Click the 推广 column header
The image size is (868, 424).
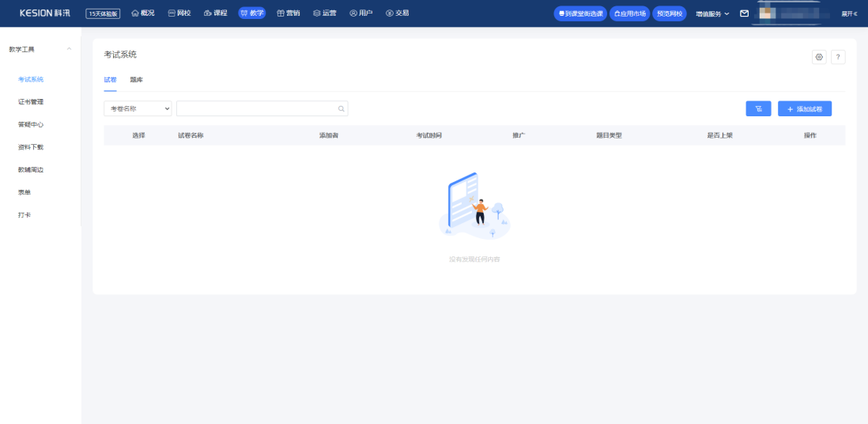[519, 135]
